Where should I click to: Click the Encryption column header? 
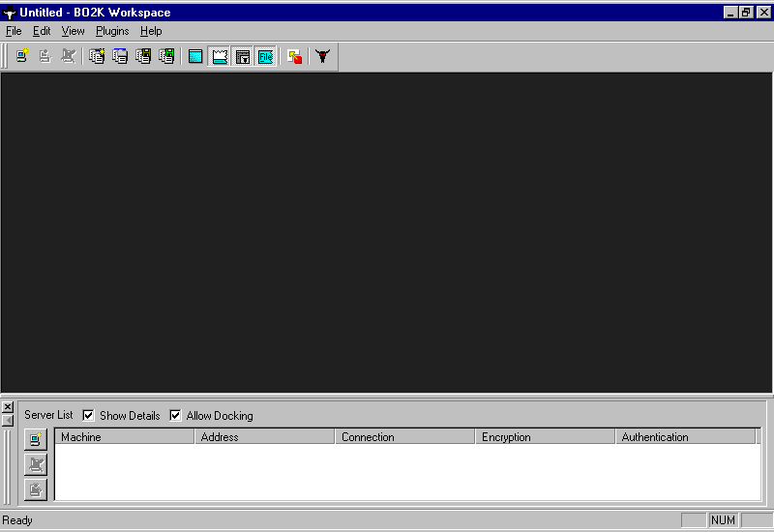(x=545, y=437)
